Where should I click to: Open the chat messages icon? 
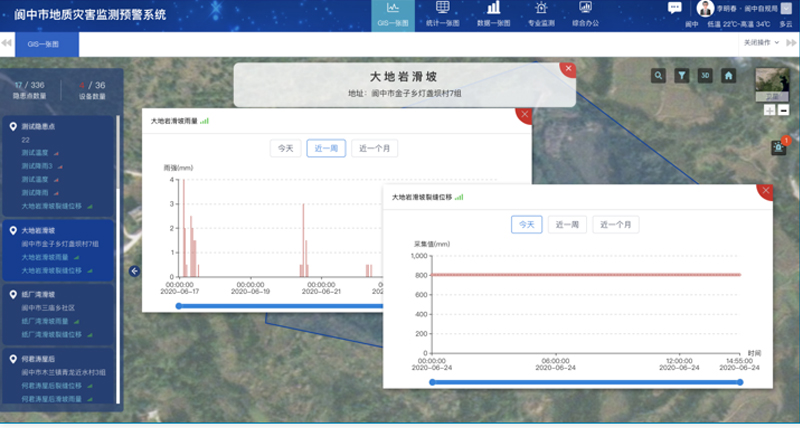click(x=675, y=8)
